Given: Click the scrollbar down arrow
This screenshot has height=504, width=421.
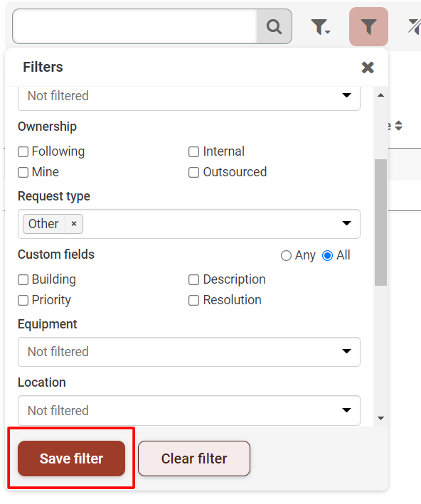Looking at the screenshot, I should point(380,418).
